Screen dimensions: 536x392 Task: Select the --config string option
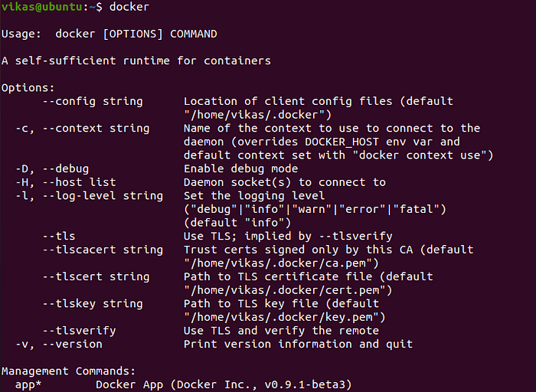[x=93, y=101]
